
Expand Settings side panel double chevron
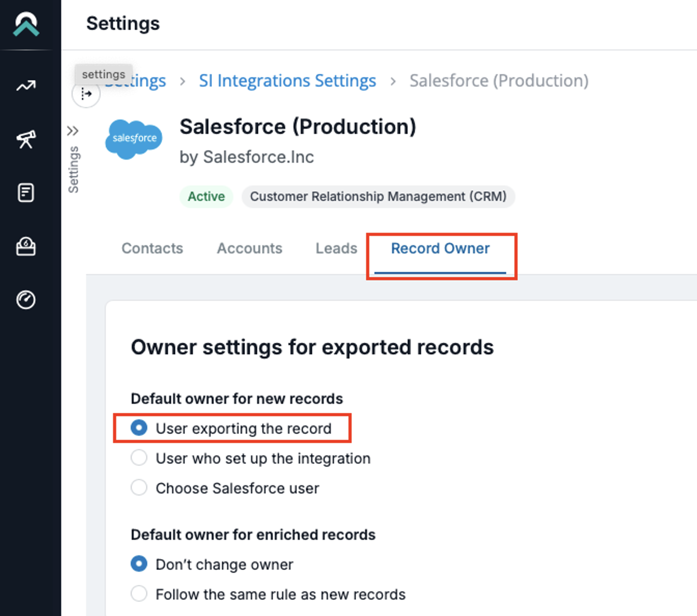[x=73, y=131]
